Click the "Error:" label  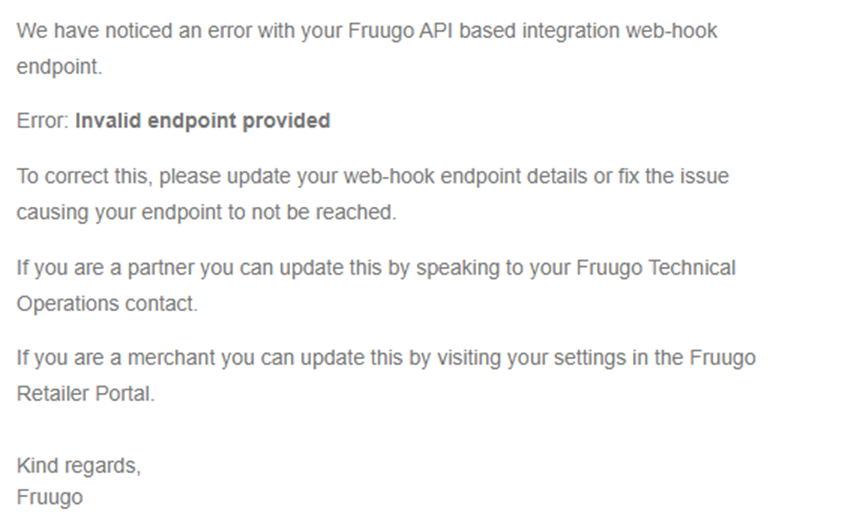(43, 121)
